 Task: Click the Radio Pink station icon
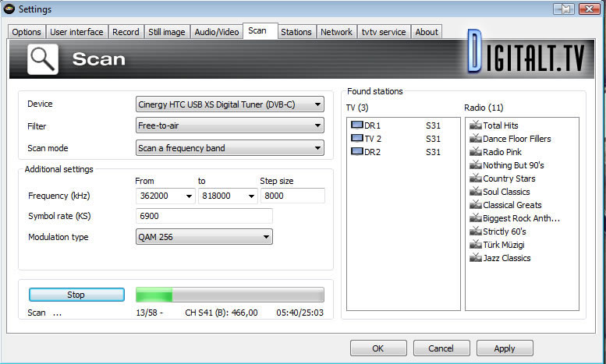click(476, 152)
